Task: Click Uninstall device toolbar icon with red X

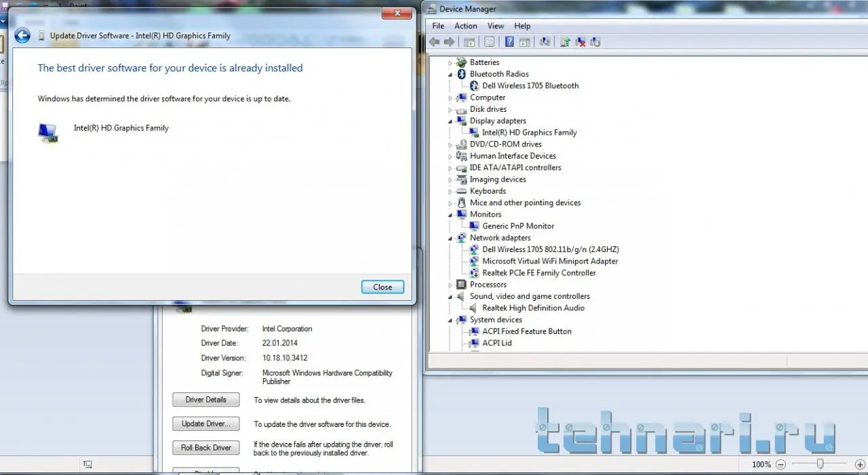Action: coord(580,42)
